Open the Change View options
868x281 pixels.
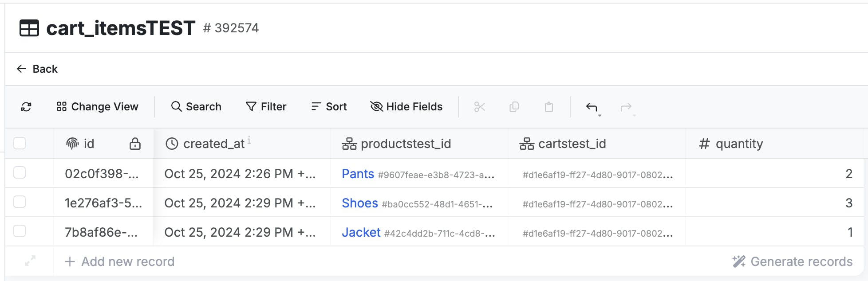pyautogui.click(x=98, y=107)
